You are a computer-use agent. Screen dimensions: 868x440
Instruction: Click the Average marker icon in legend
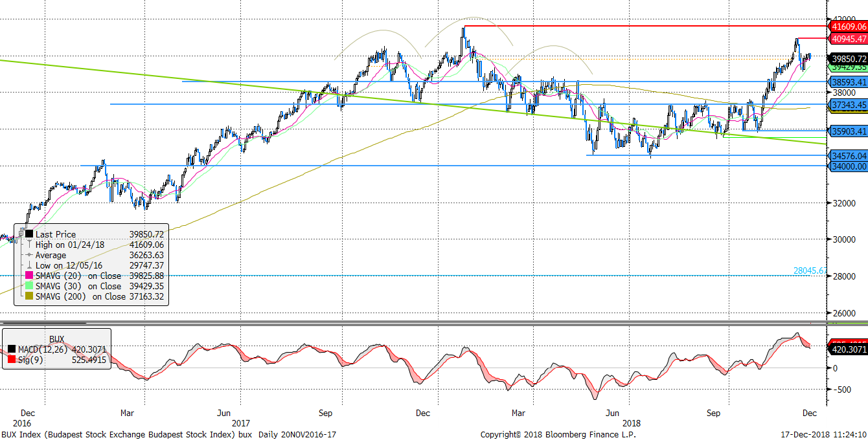pos(29,256)
